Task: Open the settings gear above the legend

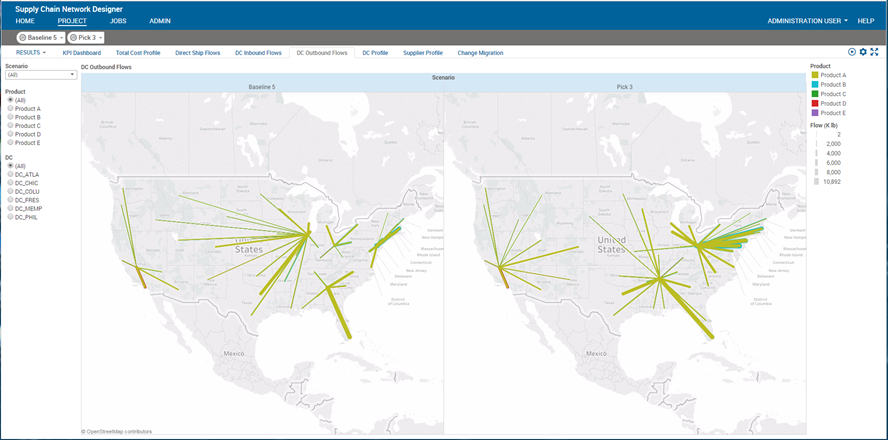Action: point(863,52)
